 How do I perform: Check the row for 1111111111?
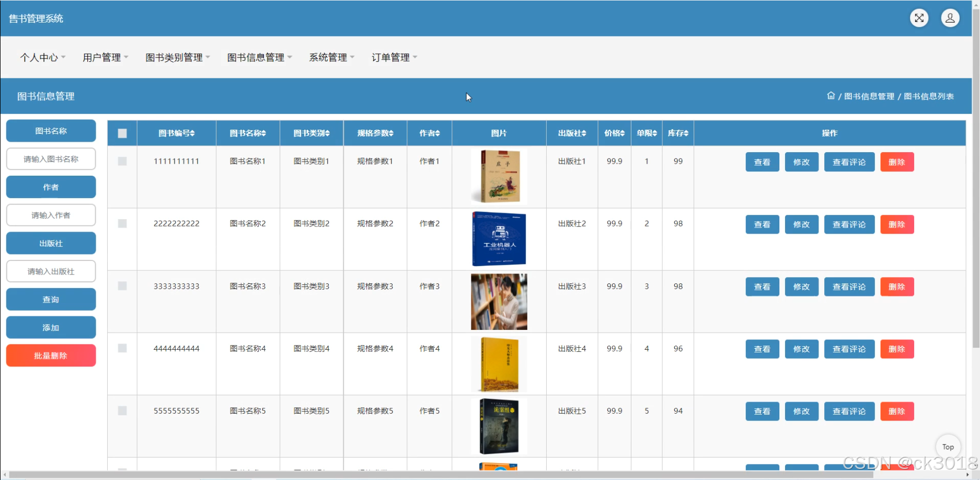(122, 161)
